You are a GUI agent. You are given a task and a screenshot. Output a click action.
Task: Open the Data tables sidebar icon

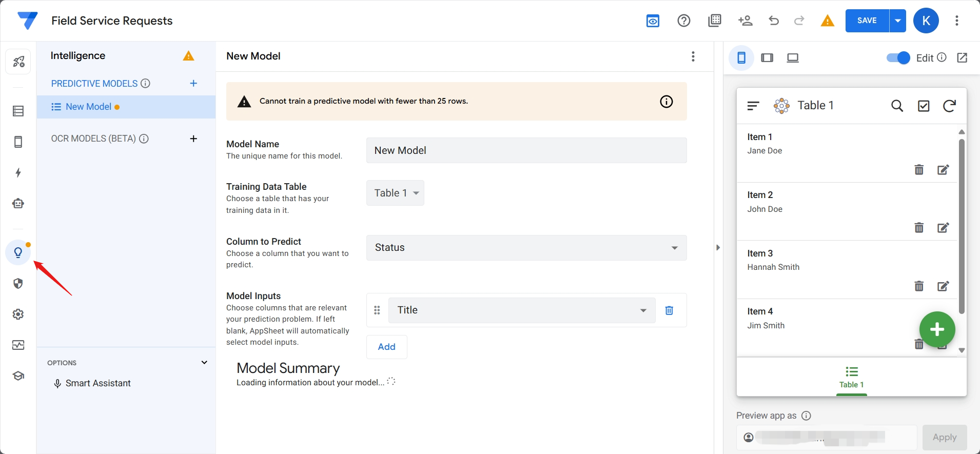click(x=18, y=111)
